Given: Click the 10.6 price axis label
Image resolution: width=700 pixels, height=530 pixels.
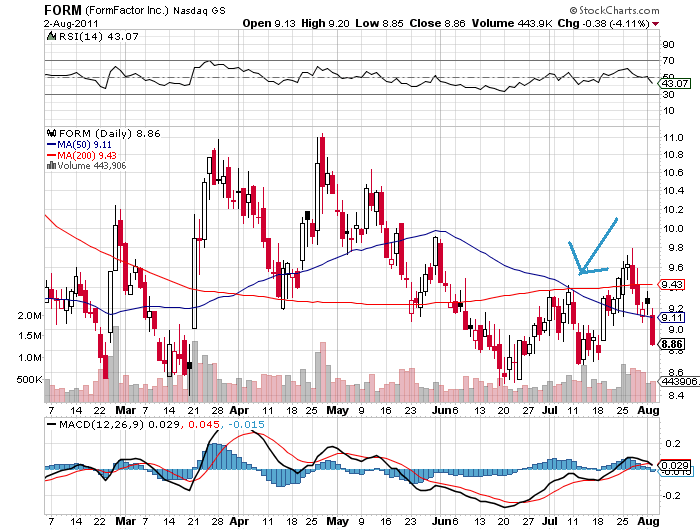Looking at the screenshot, I should tap(673, 173).
